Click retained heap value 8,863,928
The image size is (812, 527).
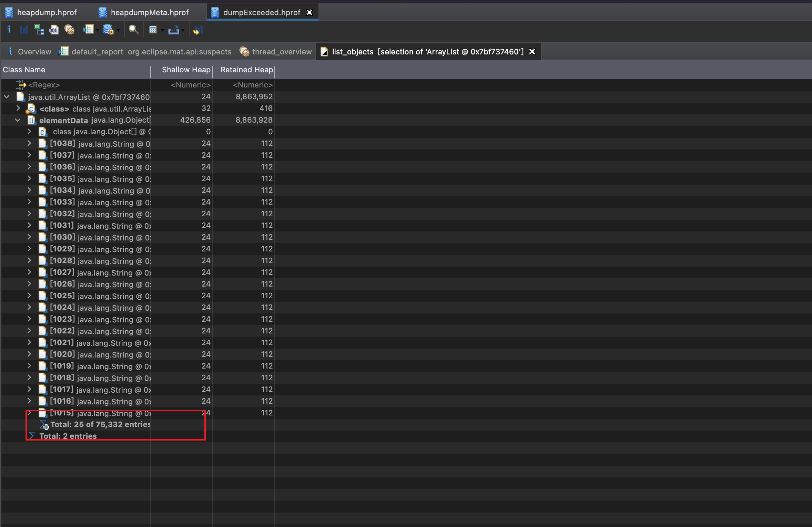[254, 120]
